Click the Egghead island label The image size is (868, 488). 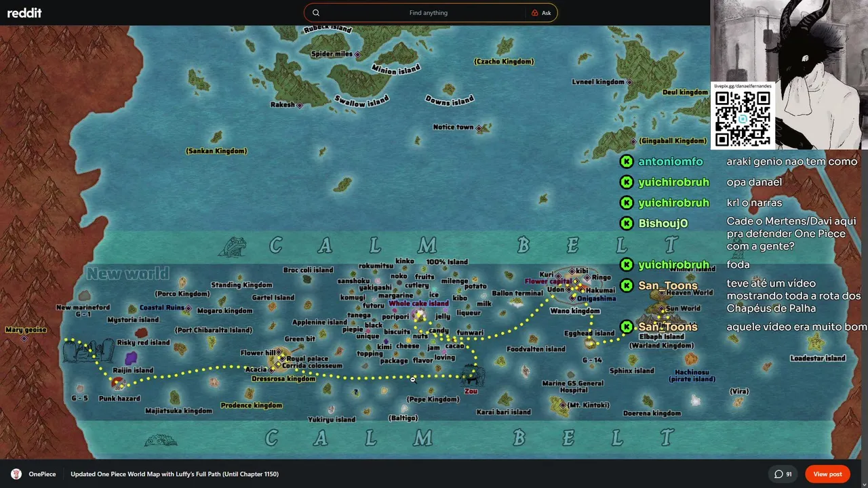590,333
